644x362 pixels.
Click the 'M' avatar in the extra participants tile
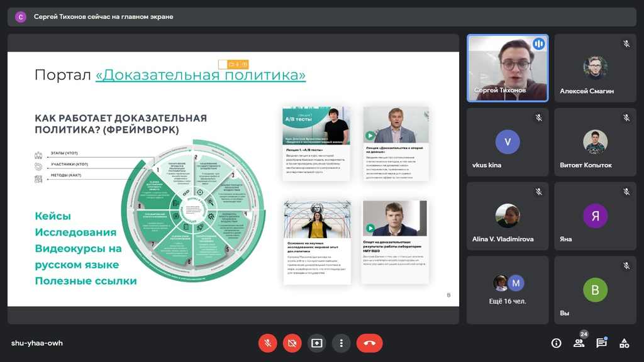516,283
